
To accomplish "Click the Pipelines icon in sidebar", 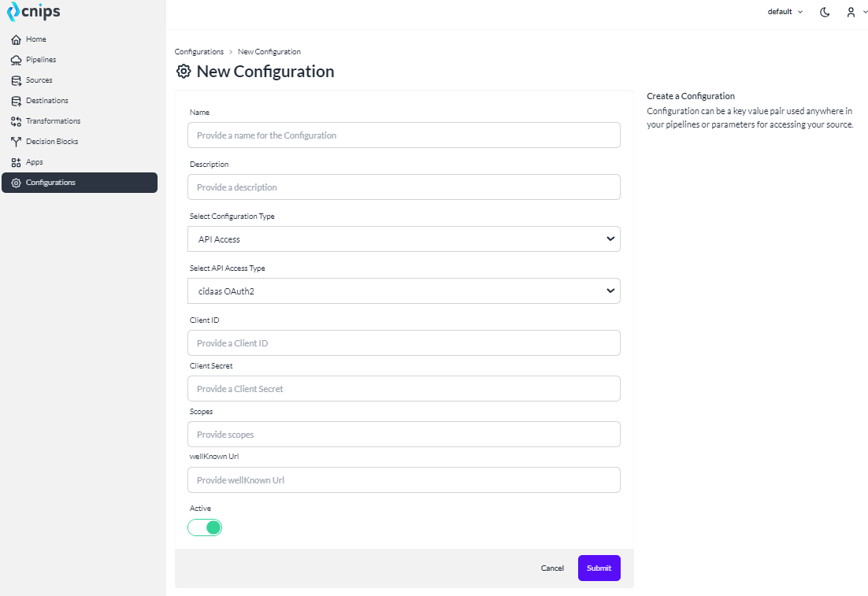I will pos(16,60).
